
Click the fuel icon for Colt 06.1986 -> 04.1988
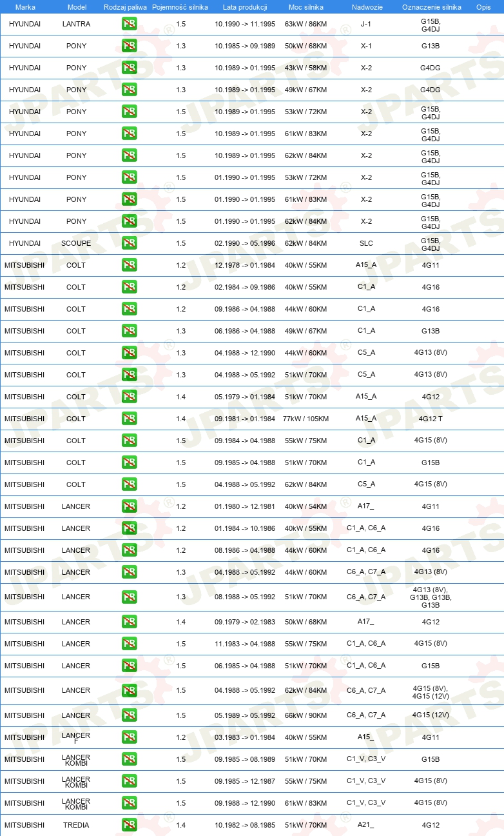coord(129,332)
